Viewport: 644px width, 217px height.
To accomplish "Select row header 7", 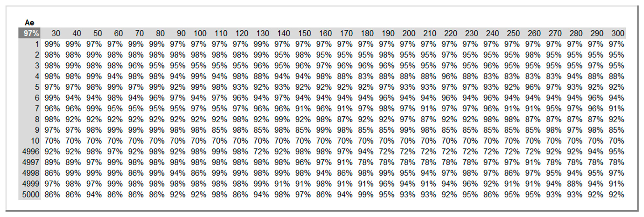I will pyautogui.click(x=36, y=109).
